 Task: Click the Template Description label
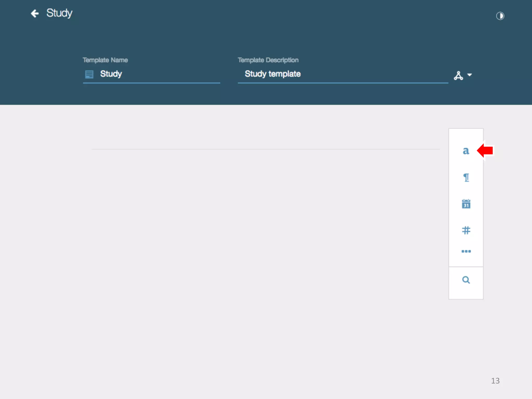(268, 60)
